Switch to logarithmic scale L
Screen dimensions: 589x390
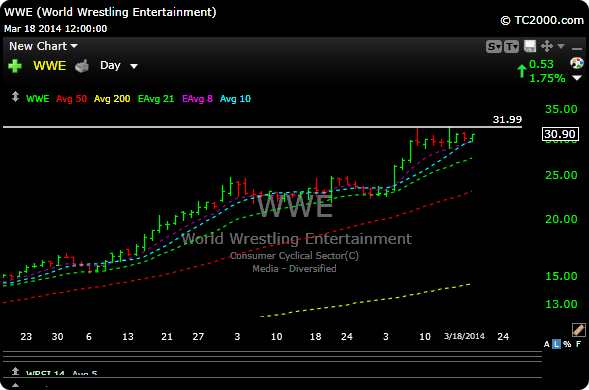556,344
